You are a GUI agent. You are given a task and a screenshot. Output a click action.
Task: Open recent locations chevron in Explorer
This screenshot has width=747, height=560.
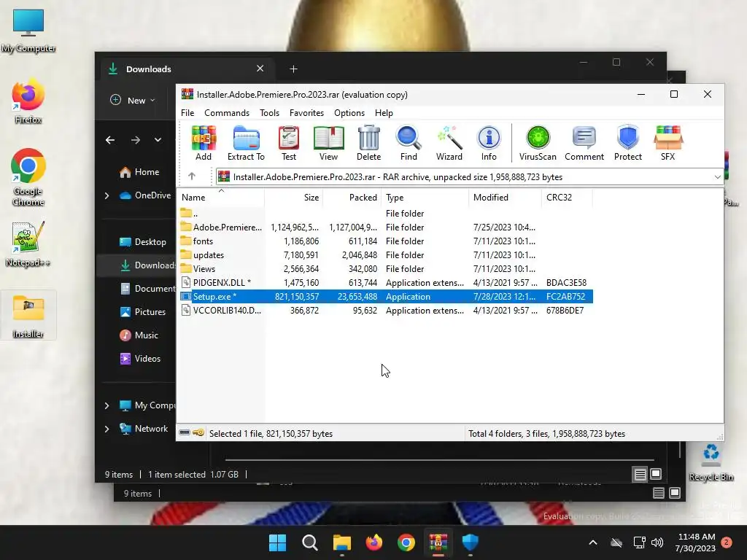pos(158,140)
